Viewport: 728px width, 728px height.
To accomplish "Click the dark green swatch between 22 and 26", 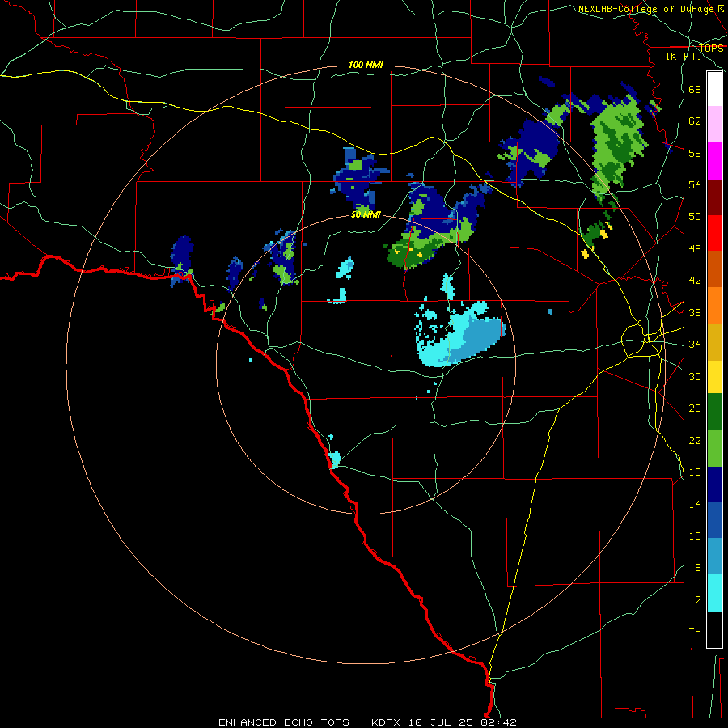I will coord(714,412).
